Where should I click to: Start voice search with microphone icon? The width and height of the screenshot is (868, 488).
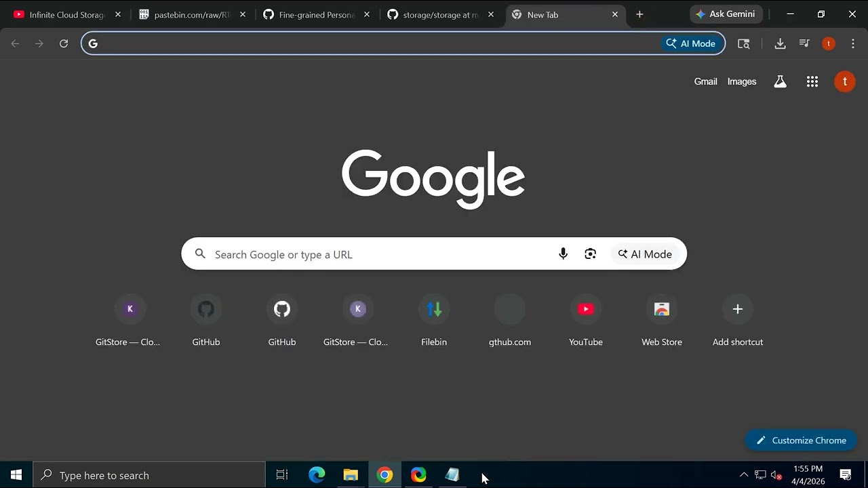pos(563,254)
